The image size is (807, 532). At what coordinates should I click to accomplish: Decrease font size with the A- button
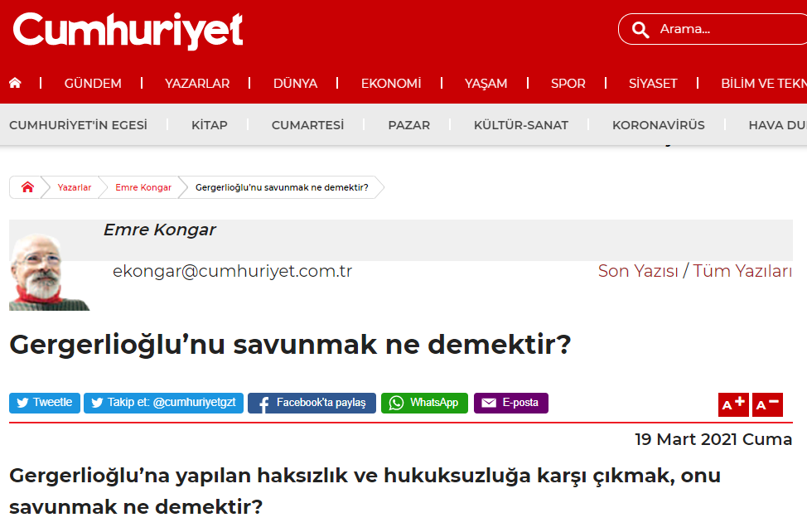(x=768, y=404)
